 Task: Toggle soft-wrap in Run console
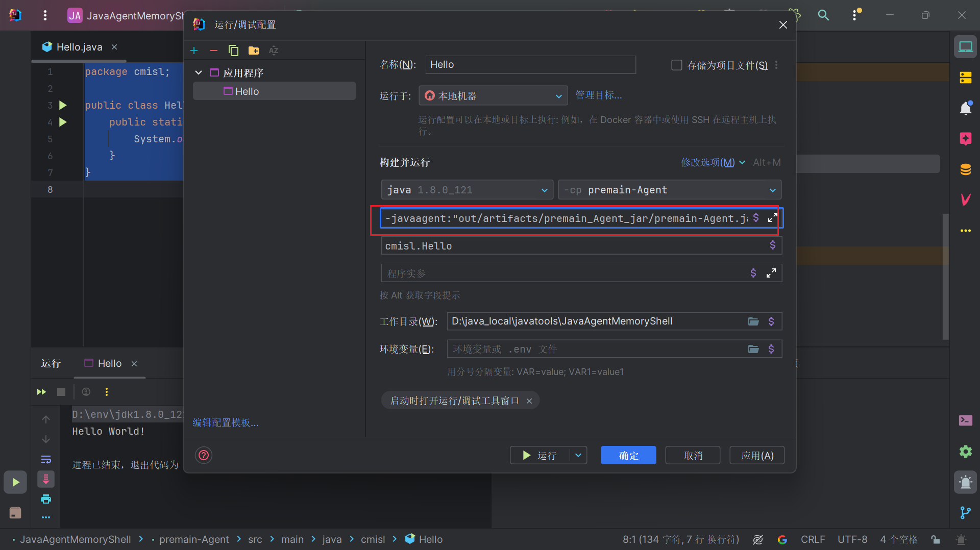(x=46, y=459)
